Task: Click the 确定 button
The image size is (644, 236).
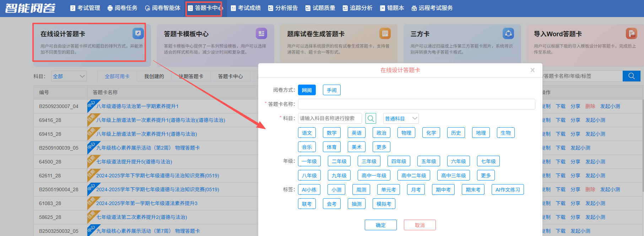Action: pos(381,225)
